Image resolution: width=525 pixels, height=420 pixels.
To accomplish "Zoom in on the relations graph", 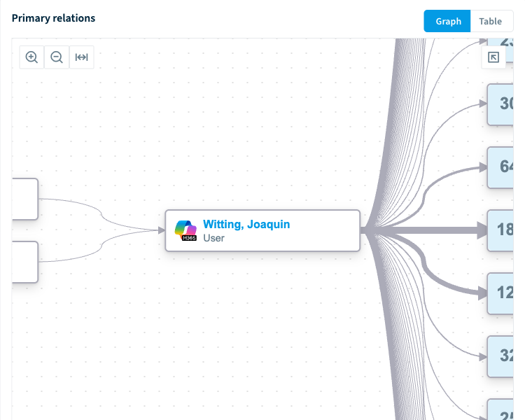I will [x=31, y=57].
